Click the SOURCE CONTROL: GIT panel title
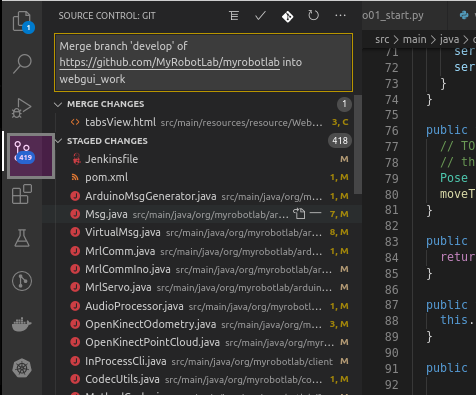Image resolution: width=476 pixels, height=395 pixels. pos(107,16)
